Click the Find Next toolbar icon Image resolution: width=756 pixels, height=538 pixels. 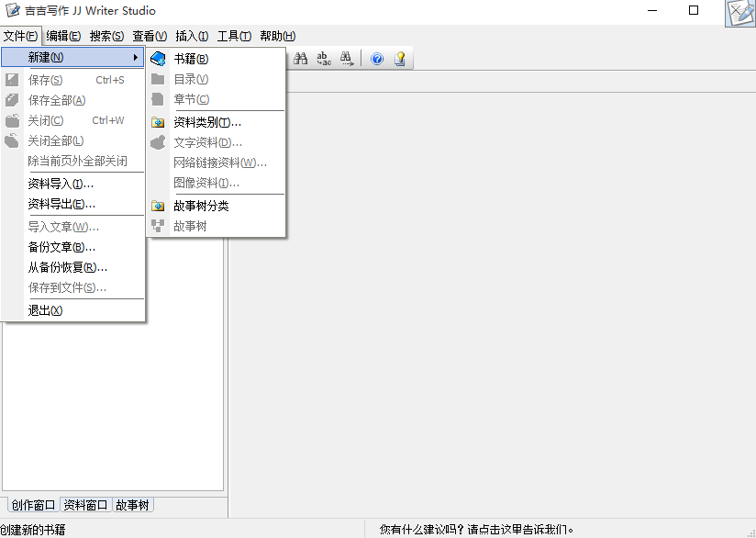[346, 58]
